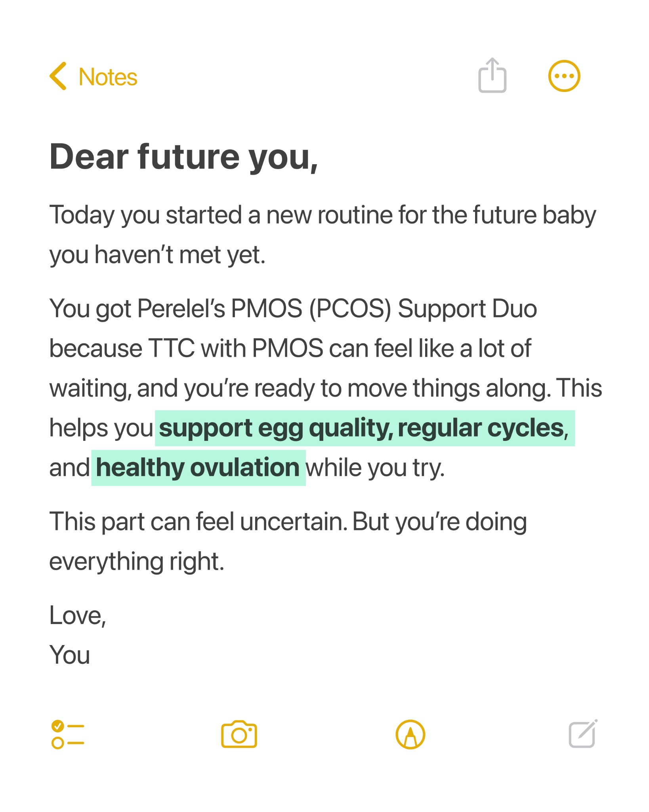Click the closing signature "You"

click(70, 655)
